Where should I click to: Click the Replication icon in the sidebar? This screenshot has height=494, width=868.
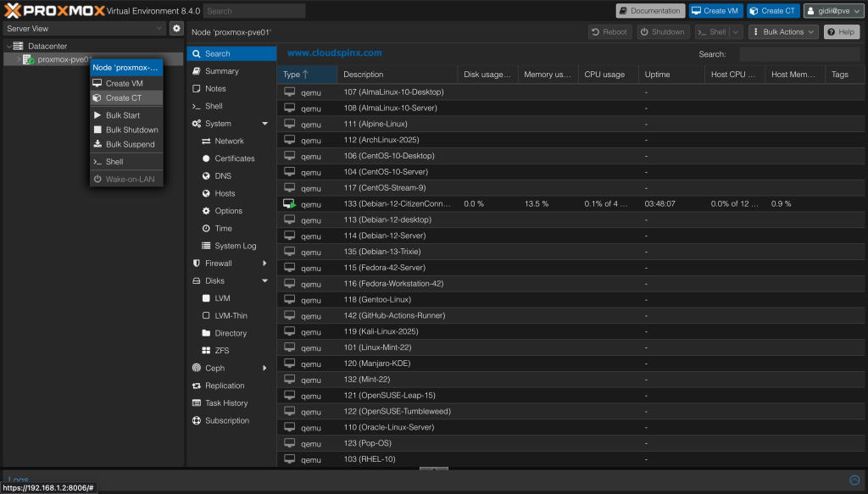pyautogui.click(x=197, y=386)
